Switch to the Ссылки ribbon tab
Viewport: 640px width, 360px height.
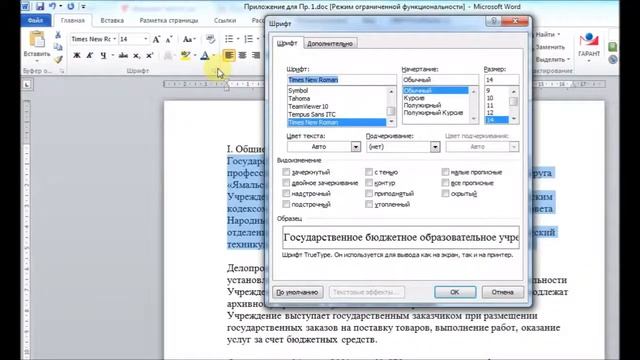point(225,20)
